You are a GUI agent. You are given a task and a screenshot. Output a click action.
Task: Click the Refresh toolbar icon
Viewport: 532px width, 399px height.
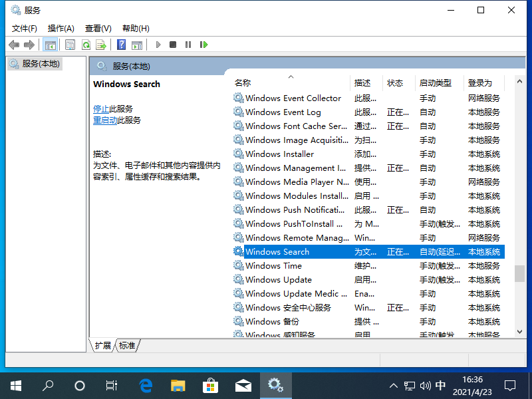[86, 45]
